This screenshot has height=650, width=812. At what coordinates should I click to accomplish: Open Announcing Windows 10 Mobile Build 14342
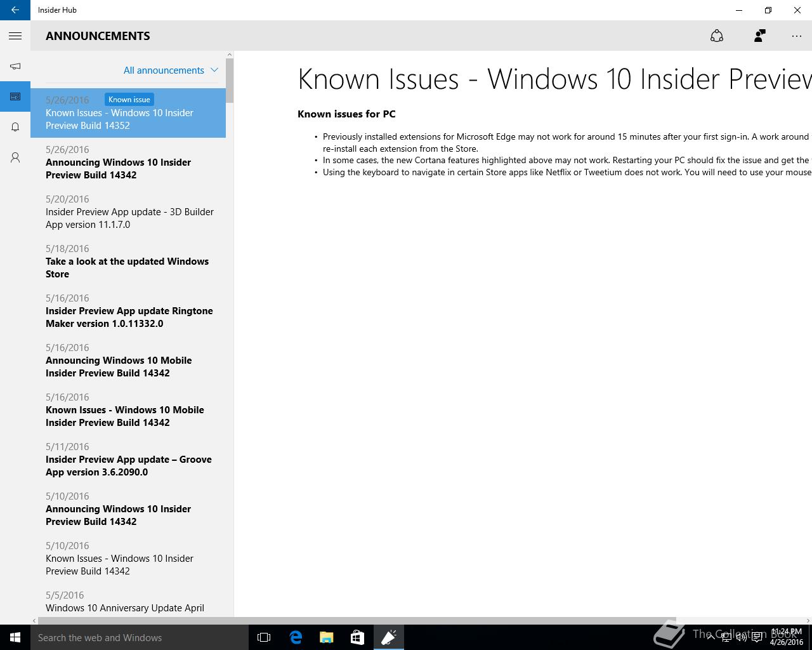click(x=128, y=361)
